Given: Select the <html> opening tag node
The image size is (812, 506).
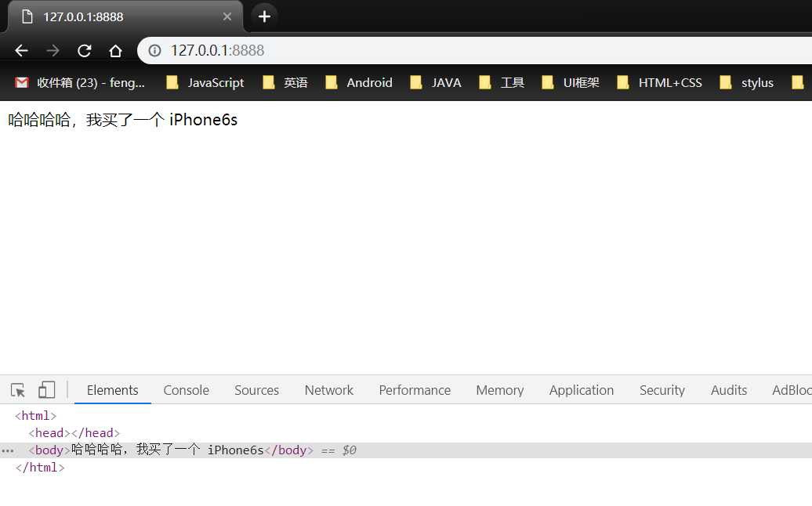Looking at the screenshot, I should pos(36,416).
